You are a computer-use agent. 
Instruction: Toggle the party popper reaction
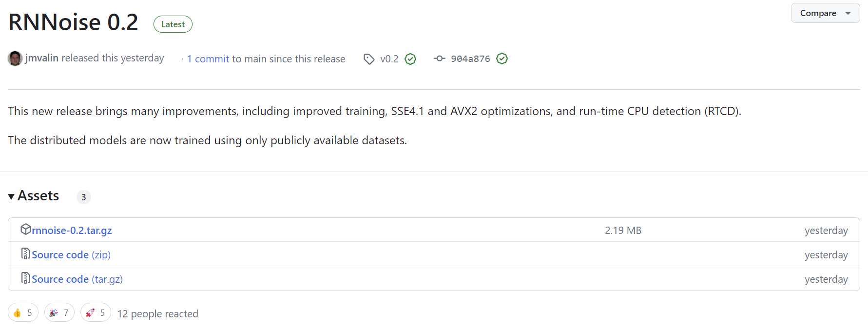click(59, 313)
